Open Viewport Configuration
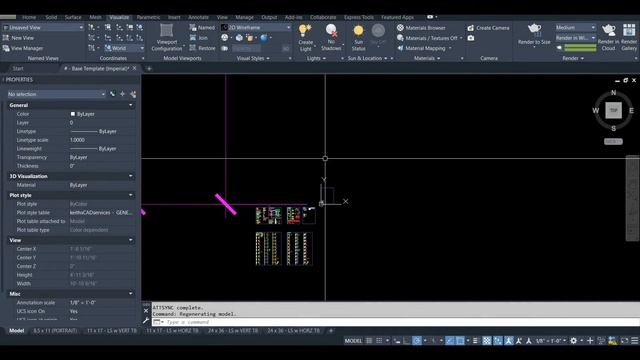The height and width of the screenshot is (360, 640). pyautogui.click(x=167, y=38)
